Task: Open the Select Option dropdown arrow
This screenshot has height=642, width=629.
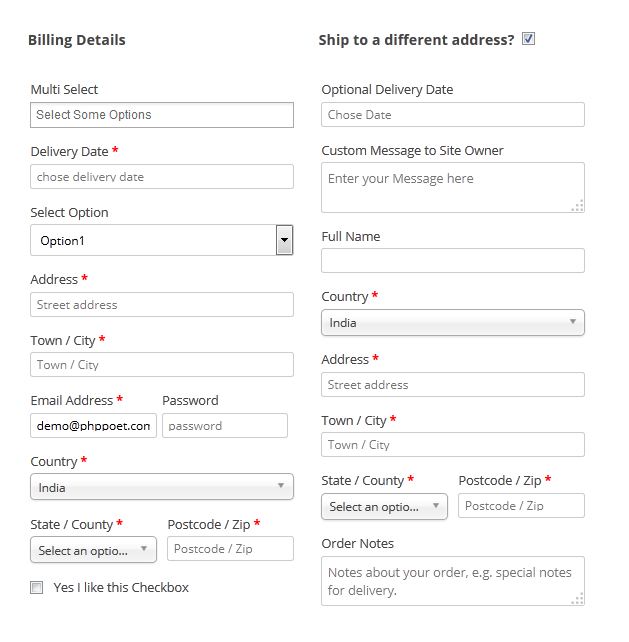Action: click(x=284, y=240)
